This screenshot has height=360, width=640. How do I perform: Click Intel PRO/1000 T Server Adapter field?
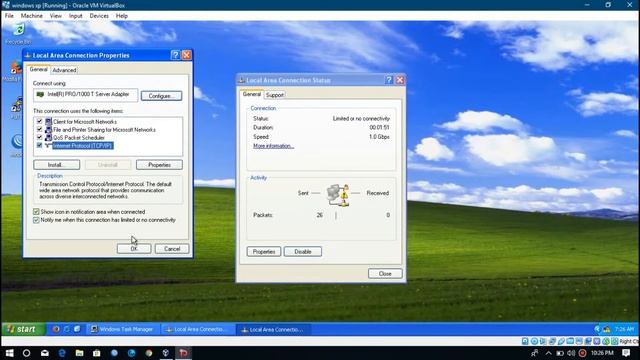tap(86, 95)
